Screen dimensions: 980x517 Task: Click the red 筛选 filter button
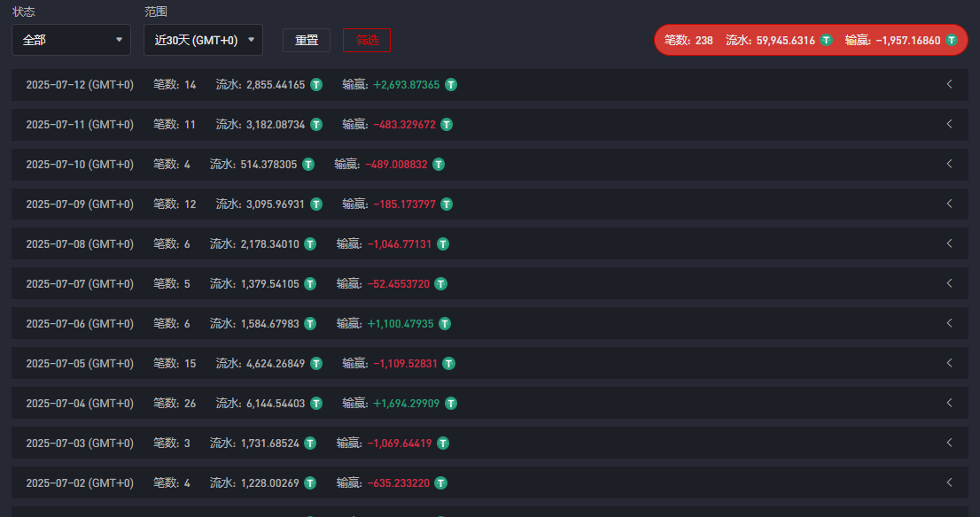(367, 40)
